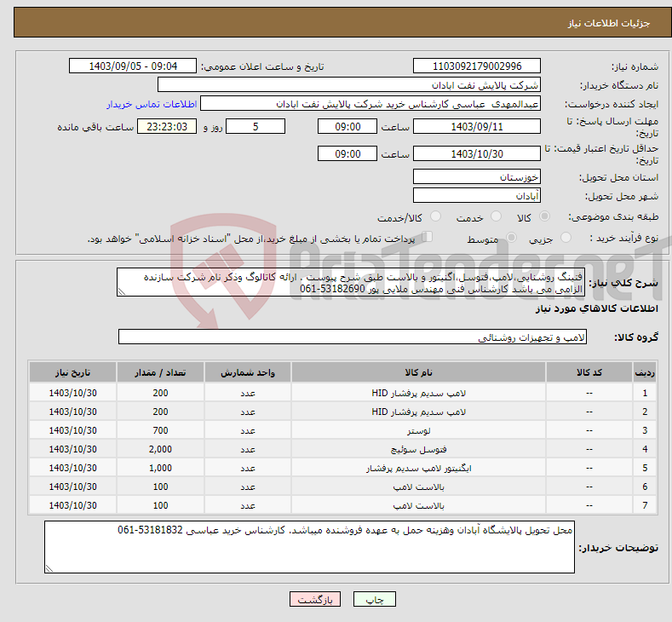Select the خدمت radio button
The width and height of the screenshot is (672, 622).
click(x=496, y=216)
